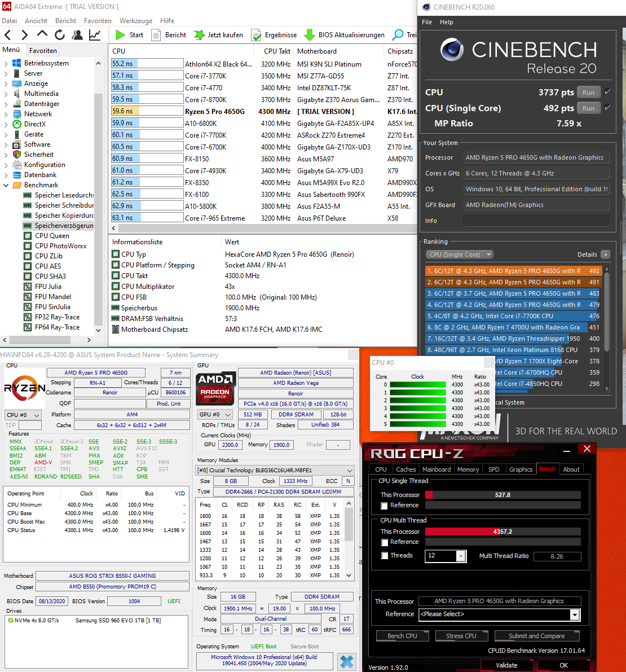This screenshot has height=672, width=626.
Task: Click Bench CPU button in CPU-Z
Action: point(402,636)
